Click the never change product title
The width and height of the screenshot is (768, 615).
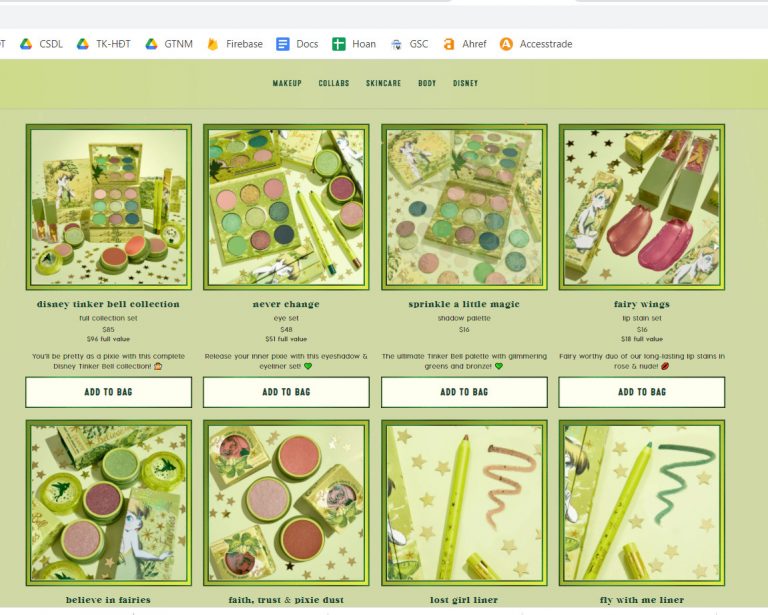pos(286,304)
